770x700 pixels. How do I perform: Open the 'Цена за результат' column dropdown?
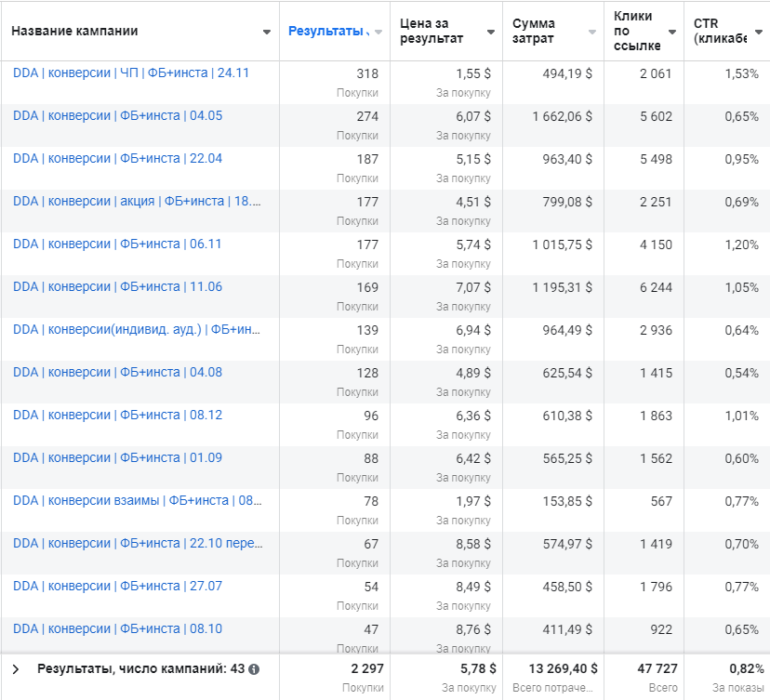point(490,33)
